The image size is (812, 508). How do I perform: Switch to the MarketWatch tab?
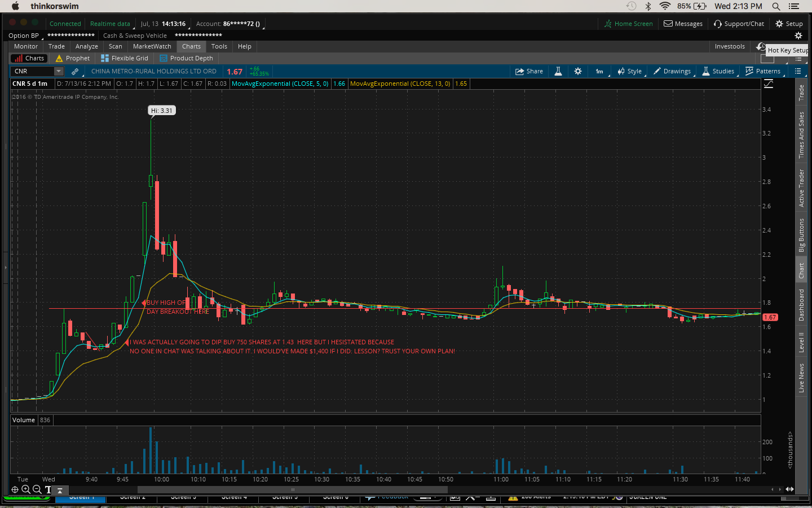[152, 46]
